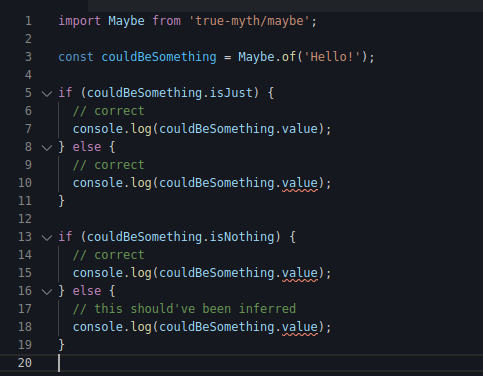Click the else keyword on line 16

(x=87, y=291)
